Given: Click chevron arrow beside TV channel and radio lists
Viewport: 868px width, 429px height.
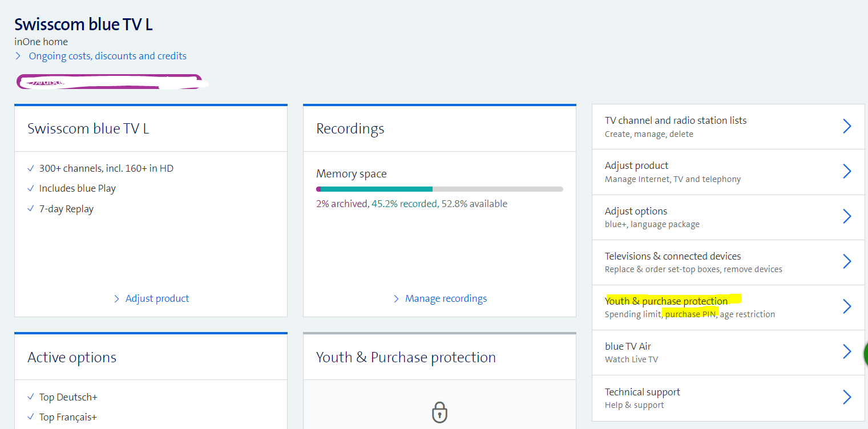Looking at the screenshot, I should pos(847,126).
